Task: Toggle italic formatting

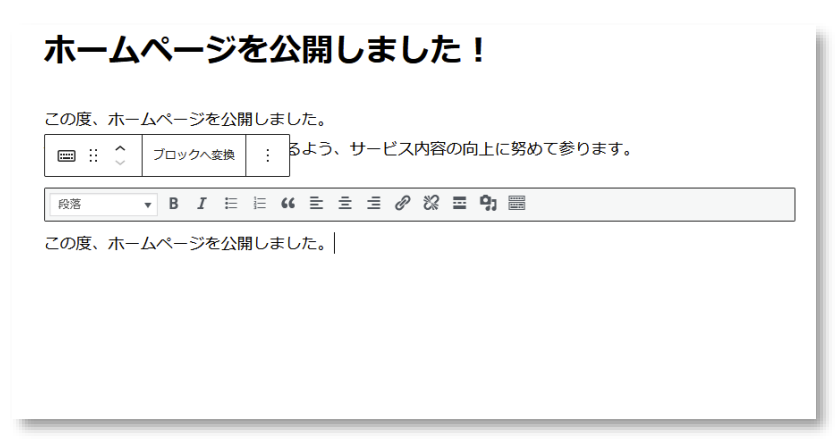Action: pyautogui.click(x=201, y=204)
